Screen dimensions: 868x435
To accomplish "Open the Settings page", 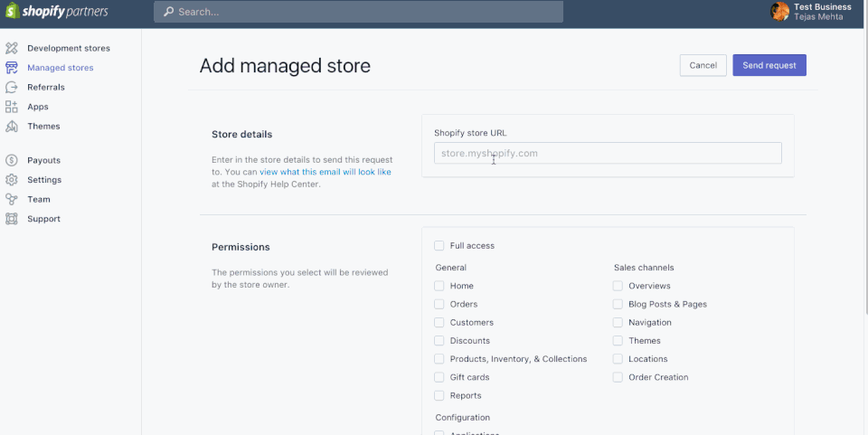I will [44, 180].
